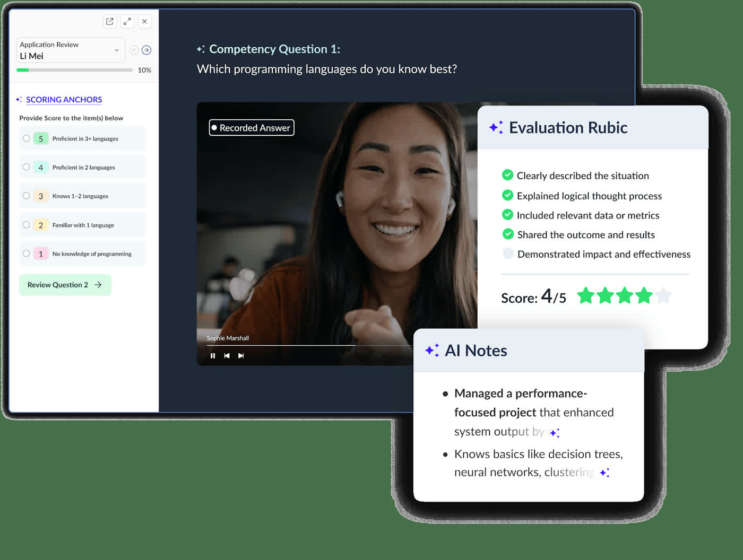
Task: Click the Sophie Marshall video thumbnail
Action: click(x=337, y=233)
